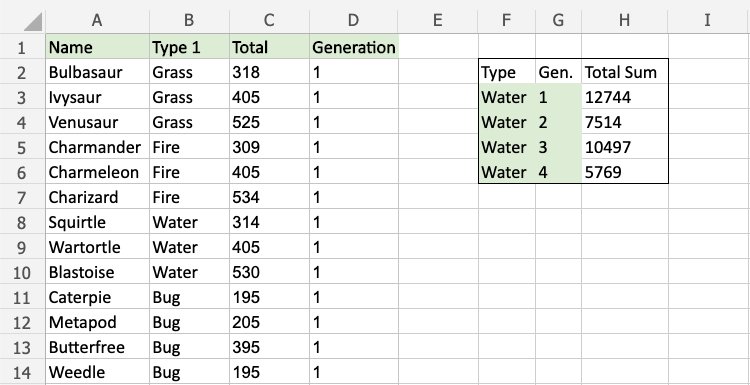Click the Total Sum header cell
Image resolution: width=750 pixels, height=385 pixels.
(625, 72)
